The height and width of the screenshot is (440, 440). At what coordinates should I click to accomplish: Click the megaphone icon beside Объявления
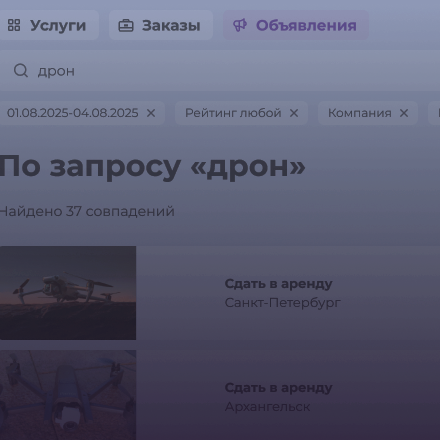click(240, 25)
